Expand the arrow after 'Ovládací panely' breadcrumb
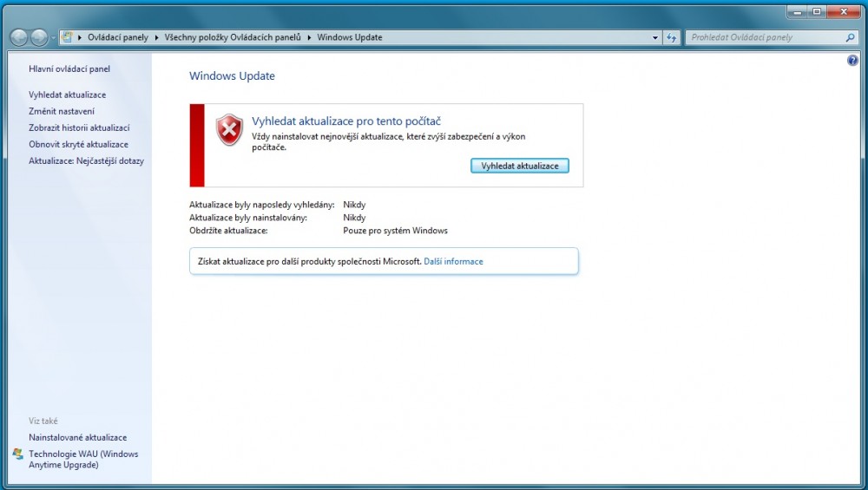The image size is (868, 490). click(156, 38)
